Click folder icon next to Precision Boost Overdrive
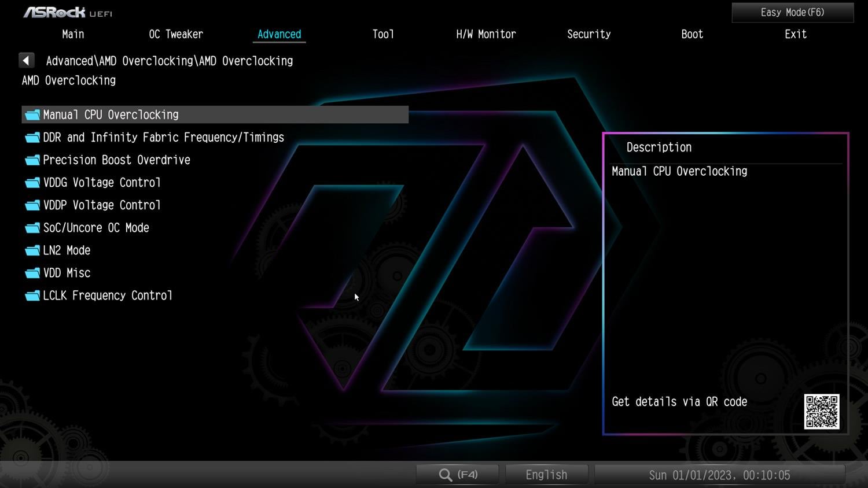 click(x=32, y=160)
